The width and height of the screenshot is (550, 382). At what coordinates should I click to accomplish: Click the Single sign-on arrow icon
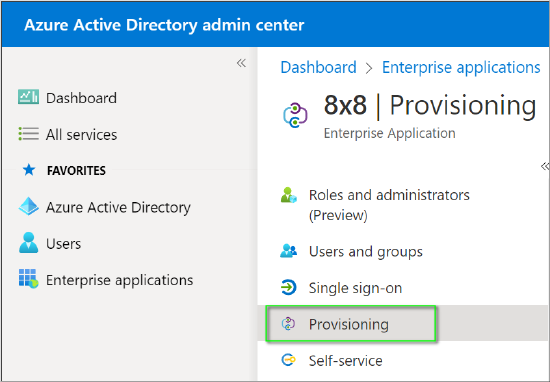pos(289,288)
